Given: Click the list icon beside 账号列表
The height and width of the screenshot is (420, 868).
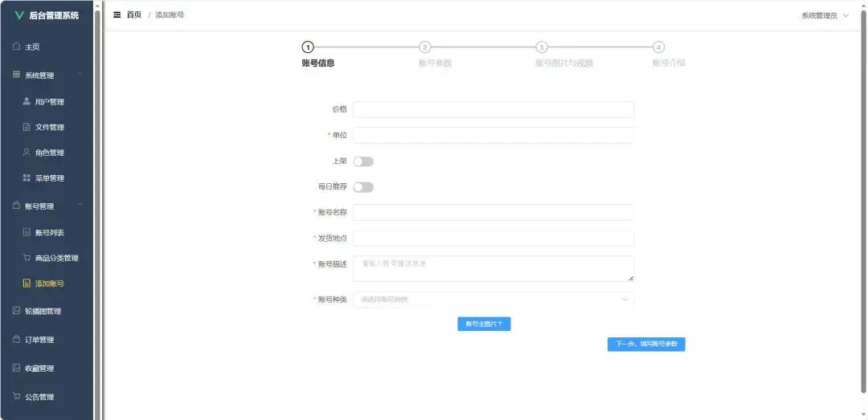Looking at the screenshot, I should pos(27,232).
